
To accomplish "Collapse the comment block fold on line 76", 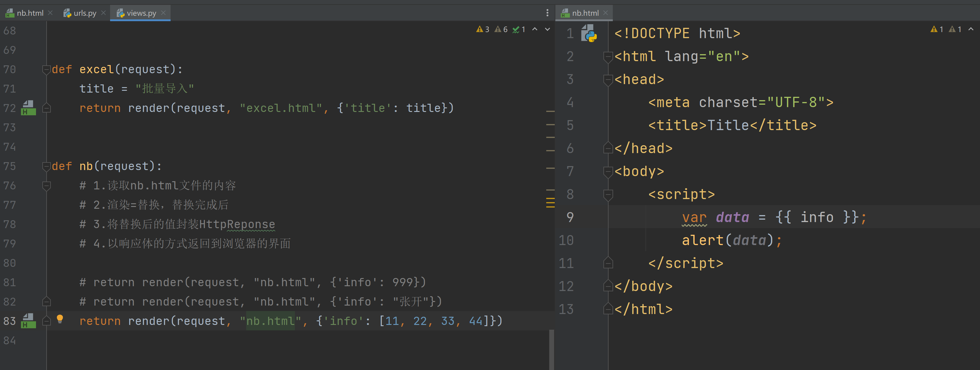I will [46, 186].
